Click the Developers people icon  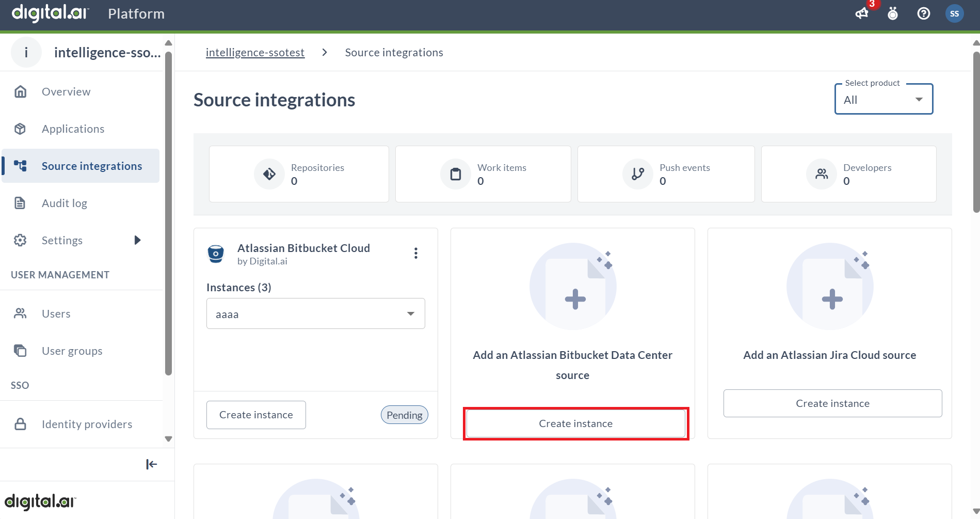822,174
